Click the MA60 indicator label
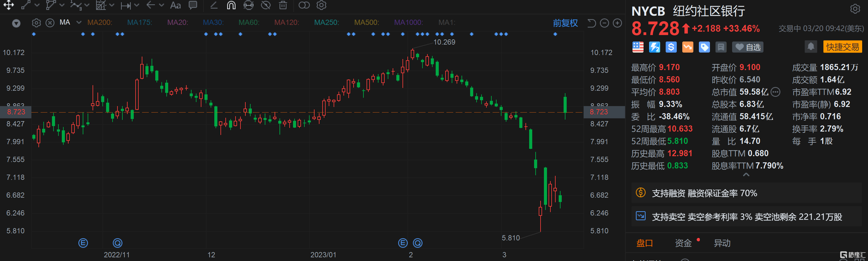Image resolution: width=868 pixels, height=261 pixels. coord(249,22)
